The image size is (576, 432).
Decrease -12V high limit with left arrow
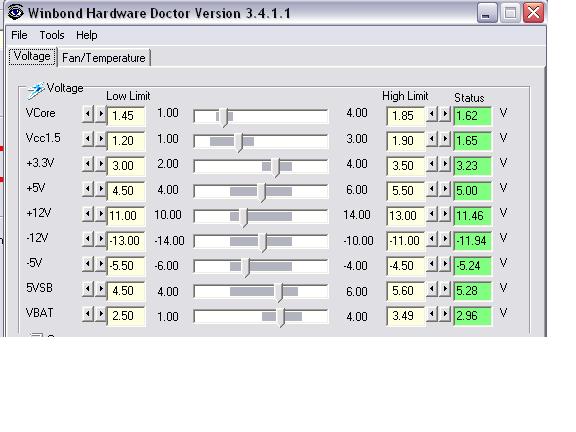[x=432, y=239]
